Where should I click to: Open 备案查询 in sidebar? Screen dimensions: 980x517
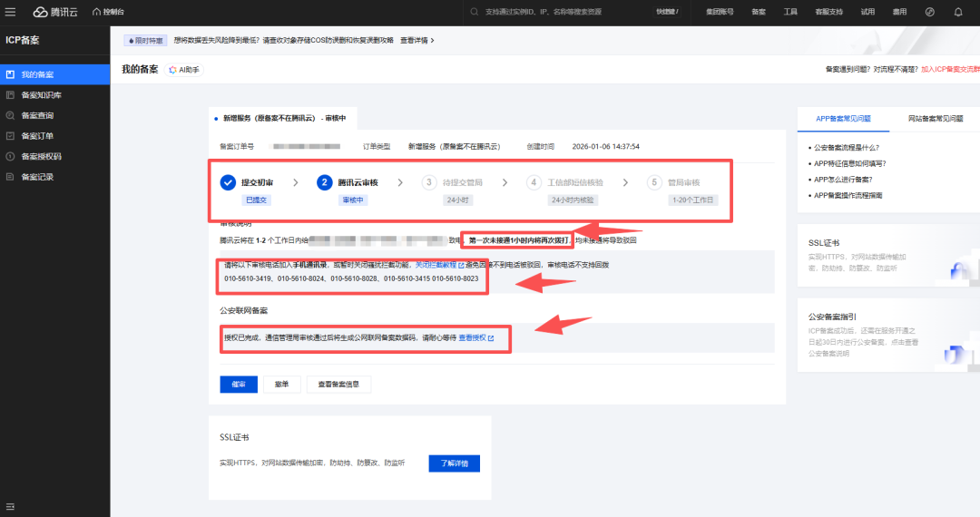[x=55, y=115]
